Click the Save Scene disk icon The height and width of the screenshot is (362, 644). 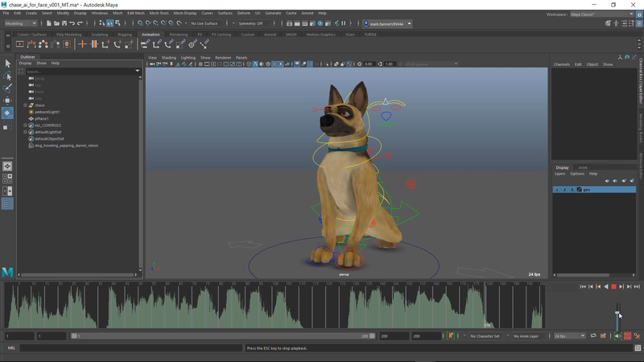click(64, 23)
